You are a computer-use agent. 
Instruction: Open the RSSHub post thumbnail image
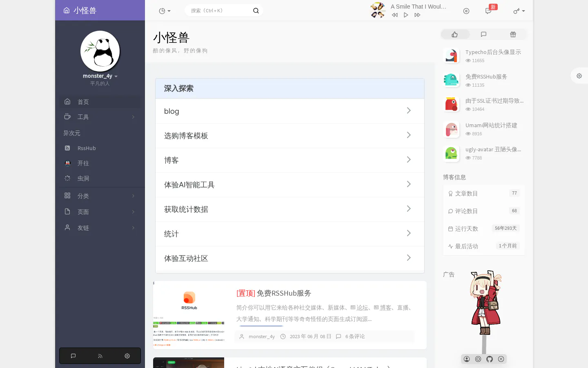point(189,315)
